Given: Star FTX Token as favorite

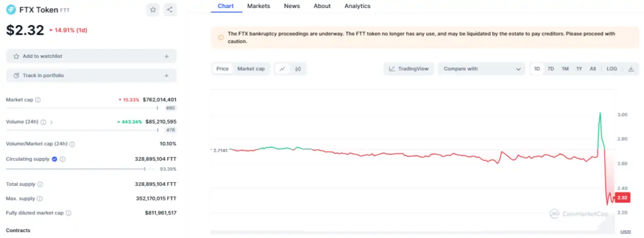Looking at the screenshot, I should coord(153,10).
